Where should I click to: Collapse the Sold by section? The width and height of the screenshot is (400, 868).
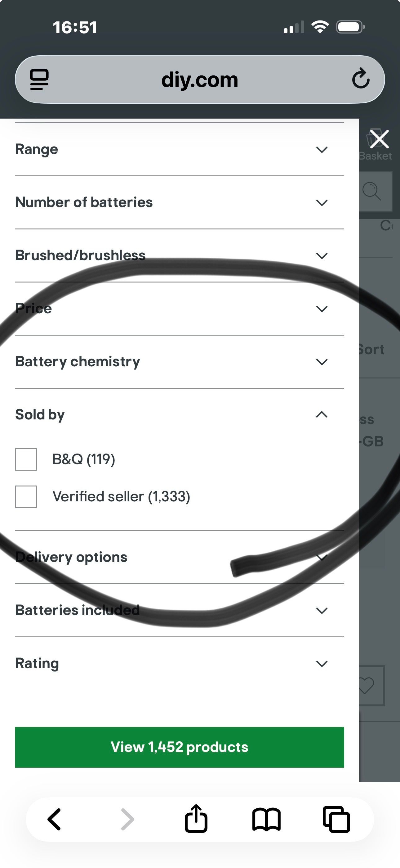322,414
